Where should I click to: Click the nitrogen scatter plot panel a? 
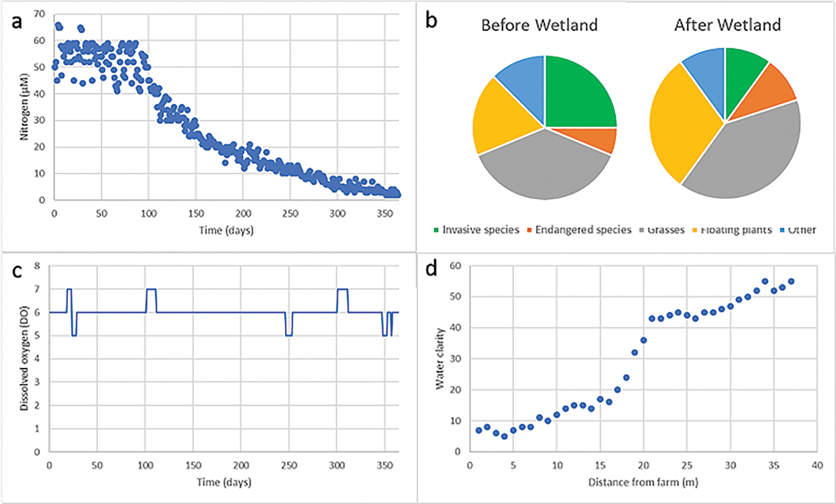209,125
